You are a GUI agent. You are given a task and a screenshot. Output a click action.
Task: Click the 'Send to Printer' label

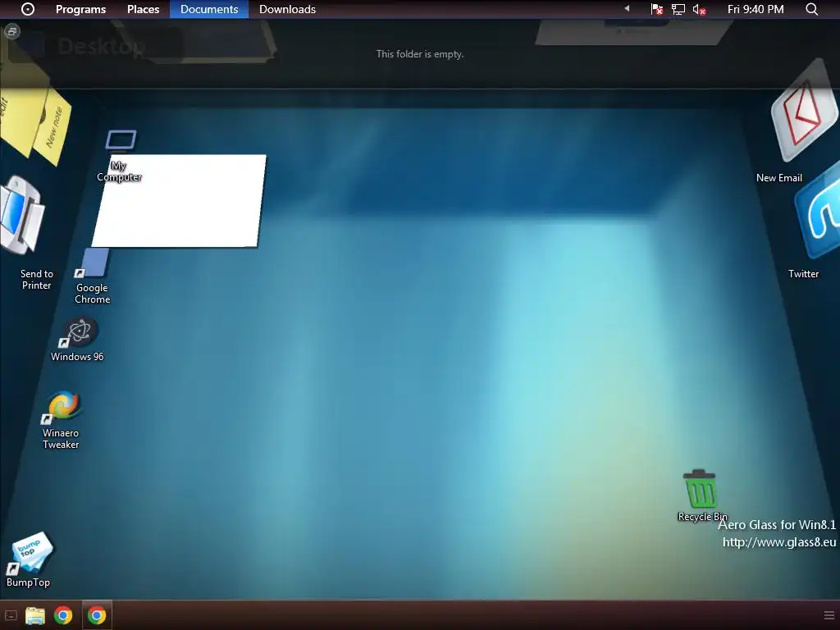pos(36,280)
